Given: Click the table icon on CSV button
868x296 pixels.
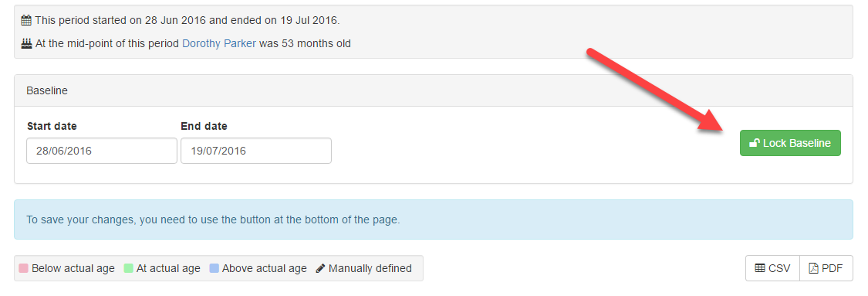Looking at the screenshot, I should coord(760,268).
